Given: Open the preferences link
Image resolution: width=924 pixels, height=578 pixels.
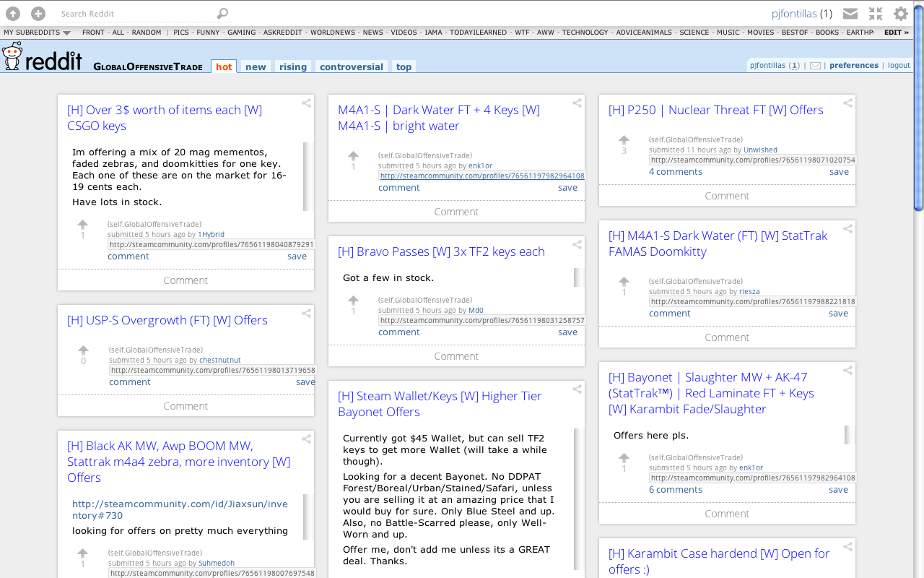Looking at the screenshot, I should (x=854, y=65).
